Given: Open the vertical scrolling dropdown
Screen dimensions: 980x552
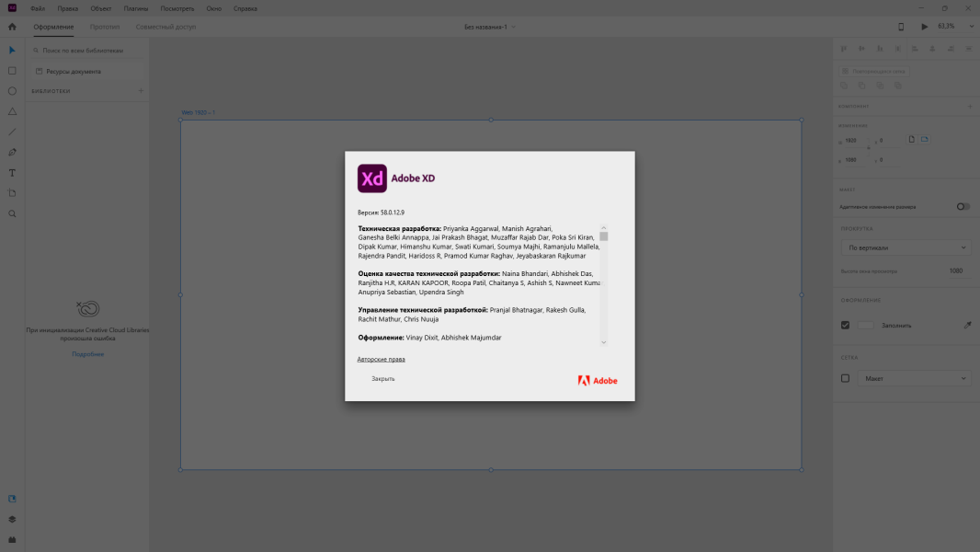Looking at the screenshot, I should pyautogui.click(x=906, y=247).
